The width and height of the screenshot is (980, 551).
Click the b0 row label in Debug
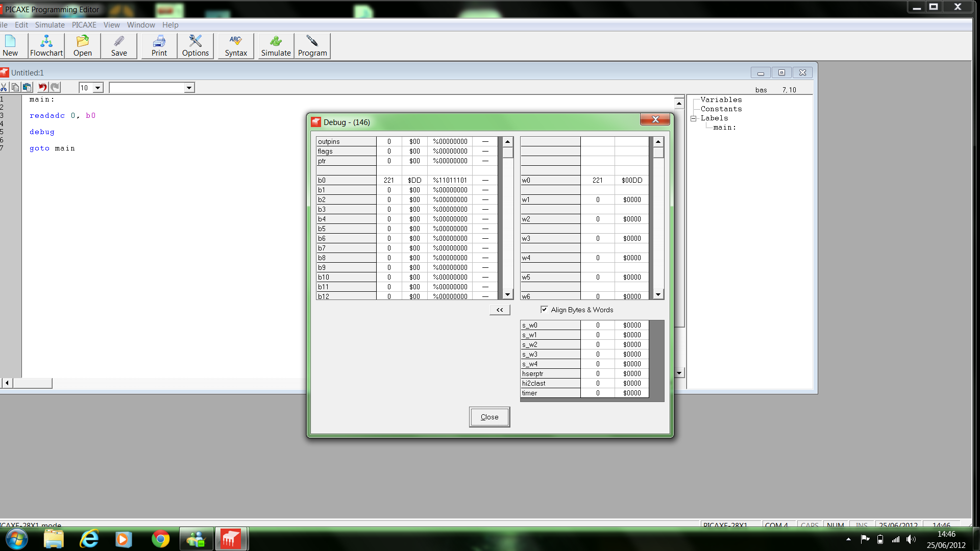347,180
